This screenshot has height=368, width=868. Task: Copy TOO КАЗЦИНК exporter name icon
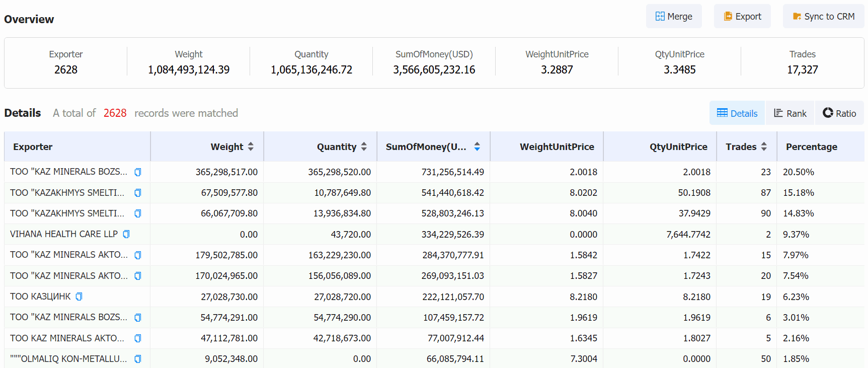79,297
